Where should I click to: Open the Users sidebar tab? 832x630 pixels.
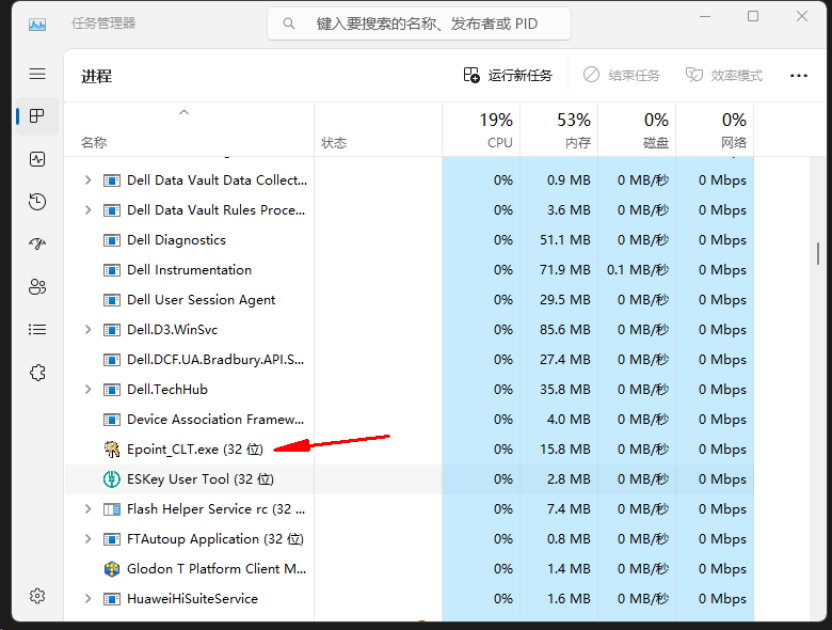(x=37, y=287)
